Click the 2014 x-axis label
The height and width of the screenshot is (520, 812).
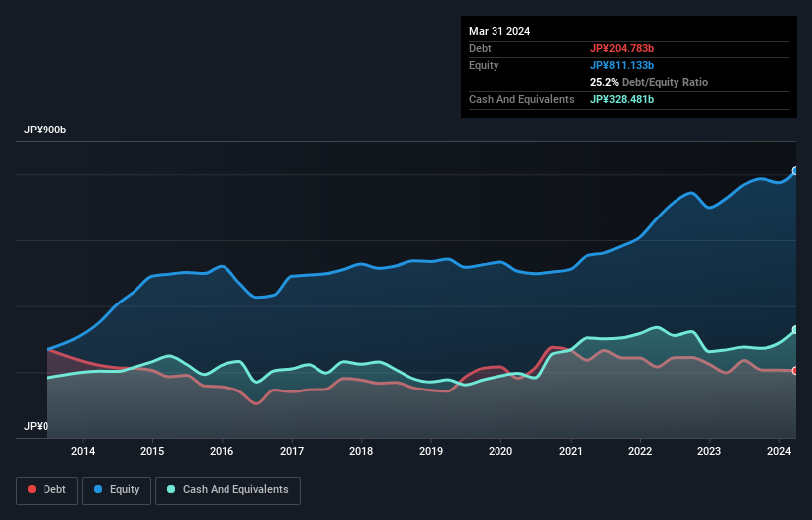(x=83, y=451)
